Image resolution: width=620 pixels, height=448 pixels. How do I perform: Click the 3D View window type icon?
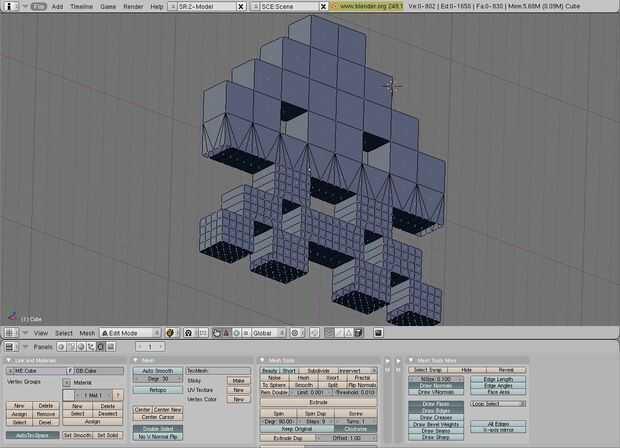click(x=9, y=333)
